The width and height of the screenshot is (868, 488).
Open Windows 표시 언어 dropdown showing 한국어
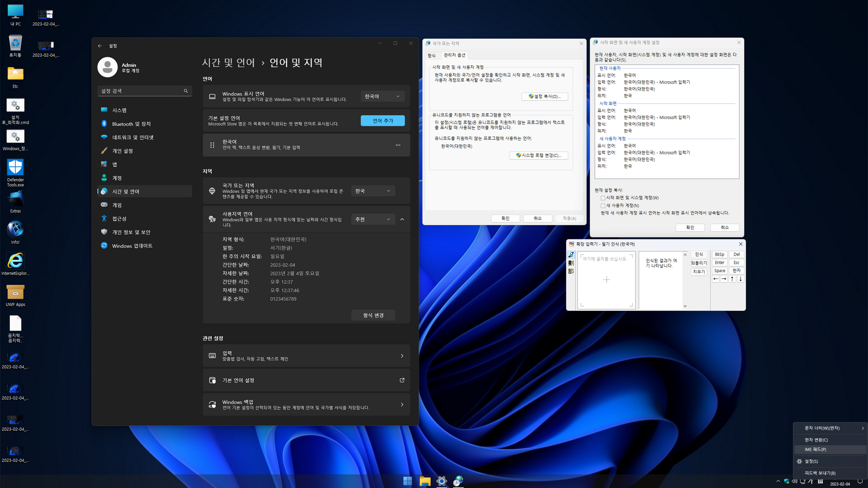click(x=382, y=96)
